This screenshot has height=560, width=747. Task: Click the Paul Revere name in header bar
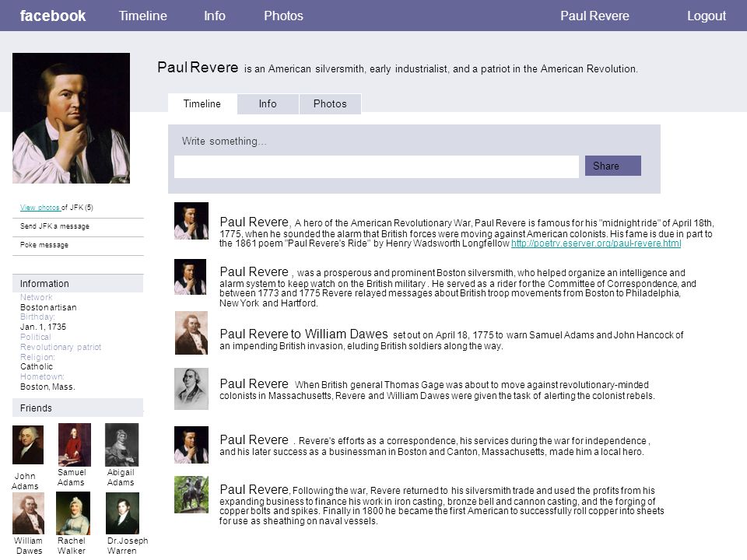click(x=594, y=16)
